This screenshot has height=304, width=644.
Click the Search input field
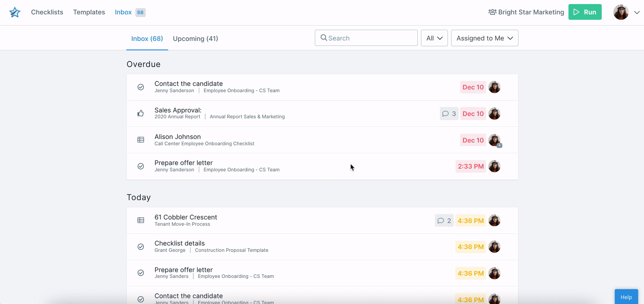366,38
